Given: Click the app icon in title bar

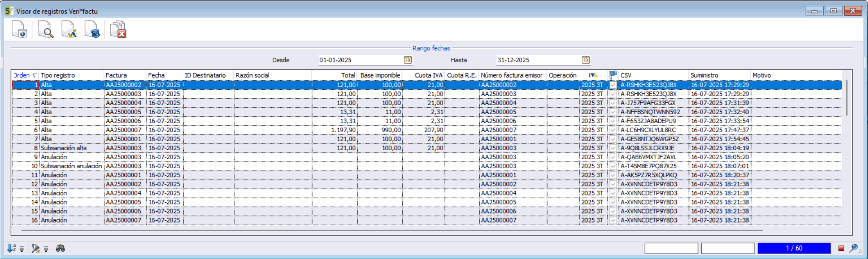Looking at the screenshot, I should point(9,11).
